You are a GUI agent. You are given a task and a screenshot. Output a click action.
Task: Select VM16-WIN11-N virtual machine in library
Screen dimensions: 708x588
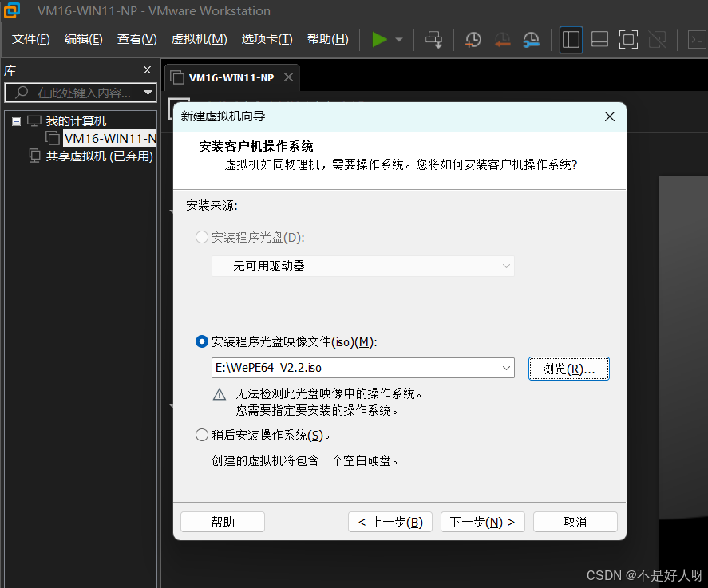[109, 139]
